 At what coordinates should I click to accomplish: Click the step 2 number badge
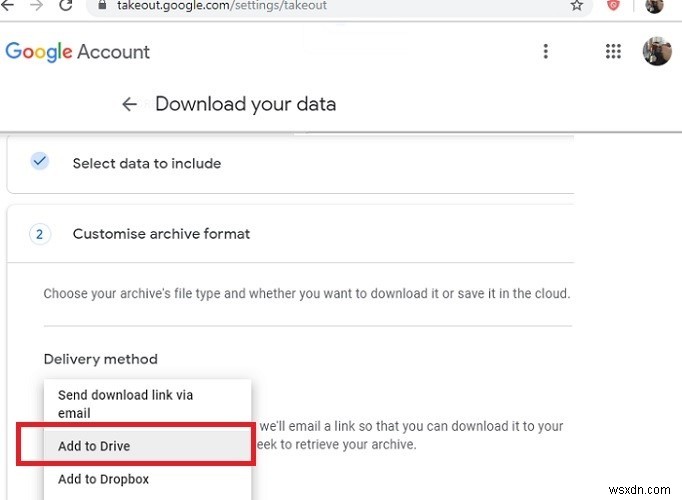(x=40, y=234)
